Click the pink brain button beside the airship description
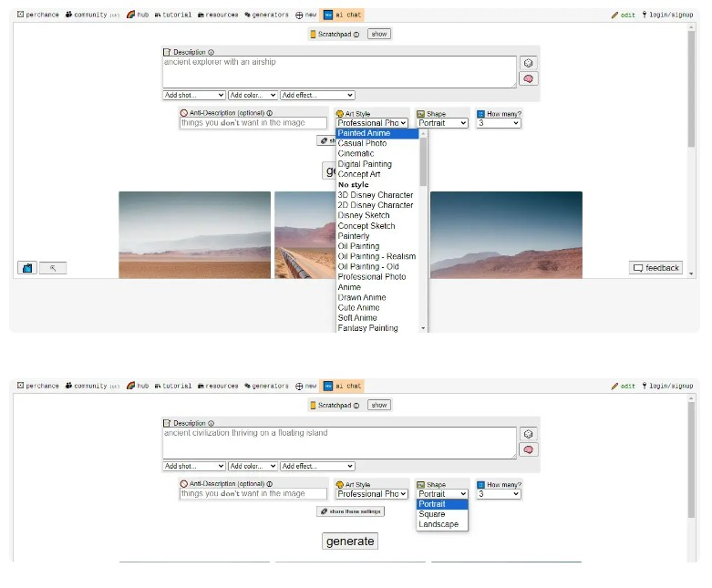712x588 pixels. pyautogui.click(x=528, y=79)
